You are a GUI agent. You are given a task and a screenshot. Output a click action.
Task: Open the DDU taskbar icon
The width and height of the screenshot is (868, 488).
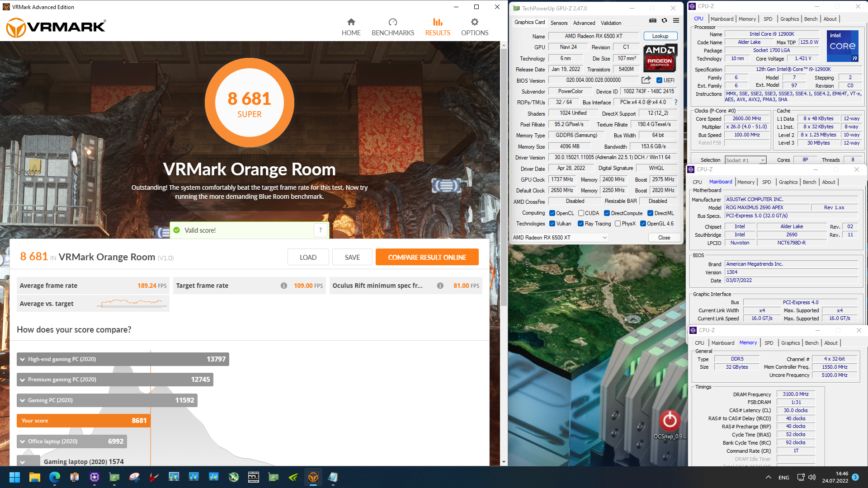(x=254, y=477)
